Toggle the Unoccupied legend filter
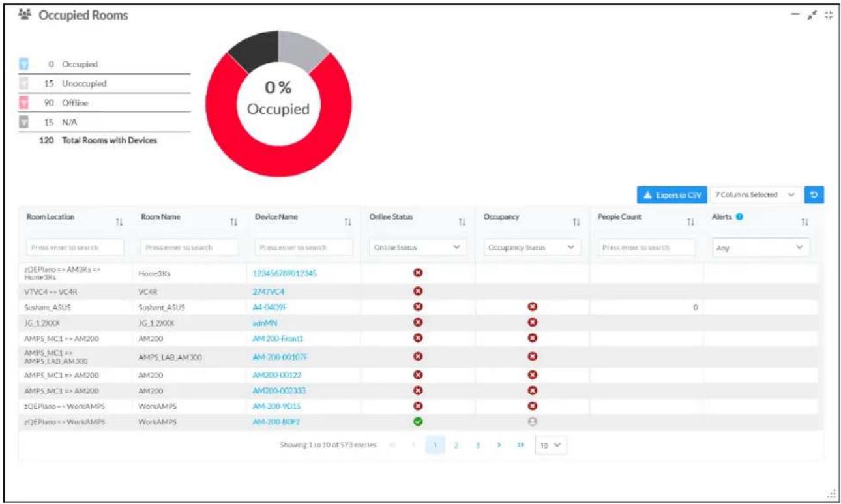This screenshot has width=841, height=504. tap(23, 83)
